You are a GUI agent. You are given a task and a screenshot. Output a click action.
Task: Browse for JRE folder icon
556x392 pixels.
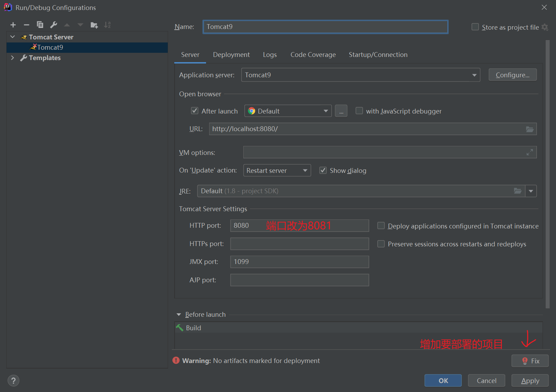pyautogui.click(x=518, y=191)
